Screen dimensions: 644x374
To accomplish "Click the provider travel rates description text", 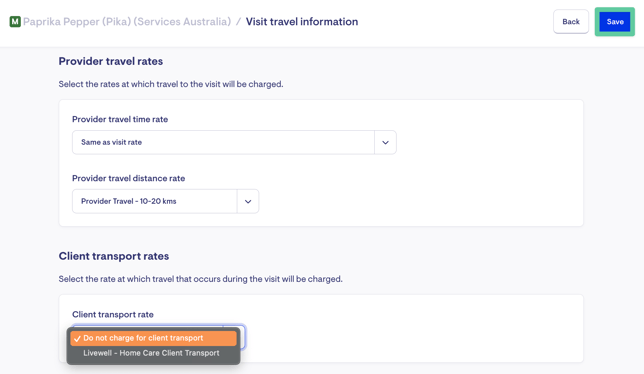I will (171, 84).
